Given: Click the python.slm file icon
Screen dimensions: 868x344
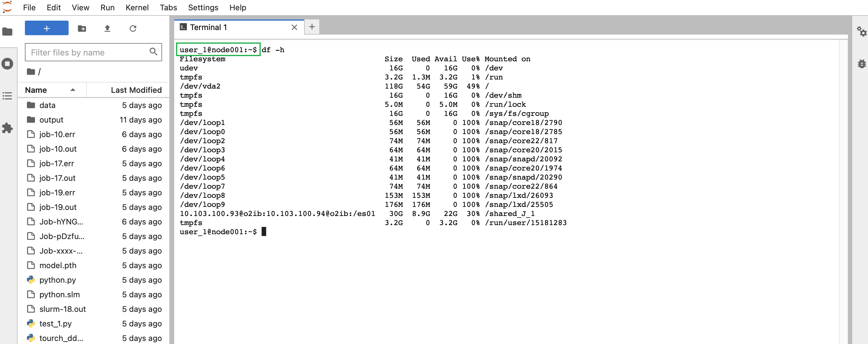Looking at the screenshot, I should pos(31,294).
